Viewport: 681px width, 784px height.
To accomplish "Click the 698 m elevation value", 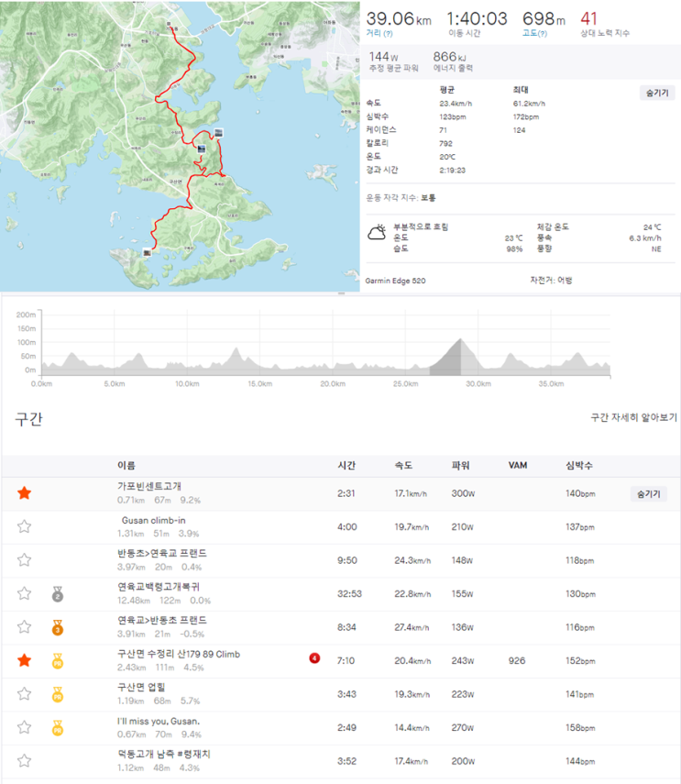I will (x=544, y=19).
